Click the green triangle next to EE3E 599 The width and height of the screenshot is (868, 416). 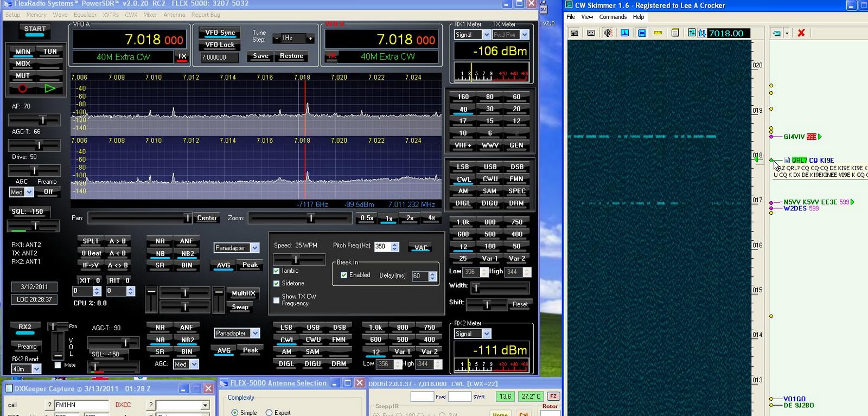point(852,202)
